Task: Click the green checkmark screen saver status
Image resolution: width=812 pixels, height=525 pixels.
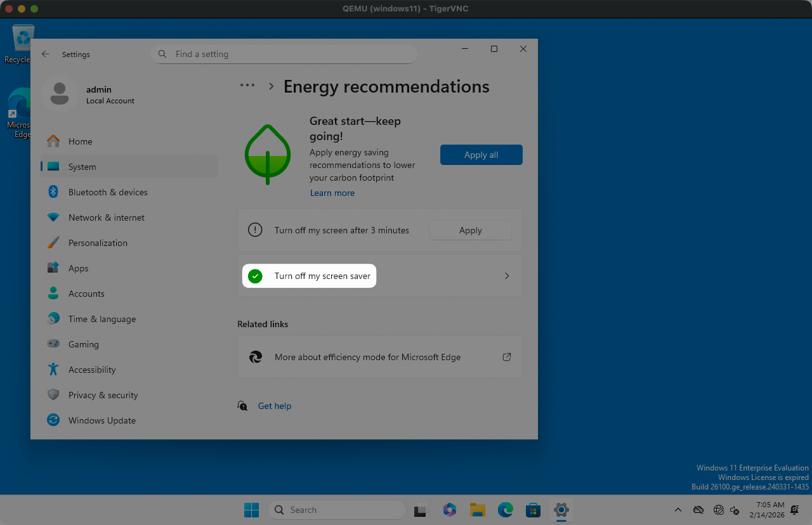Action: coord(255,276)
